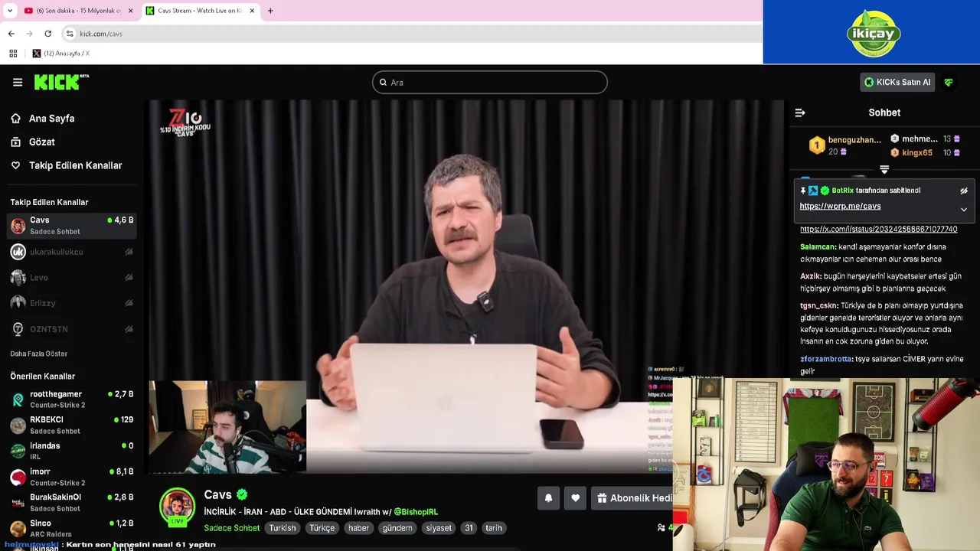
Task: Click the Ana Sayfa home icon
Action: (x=15, y=119)
